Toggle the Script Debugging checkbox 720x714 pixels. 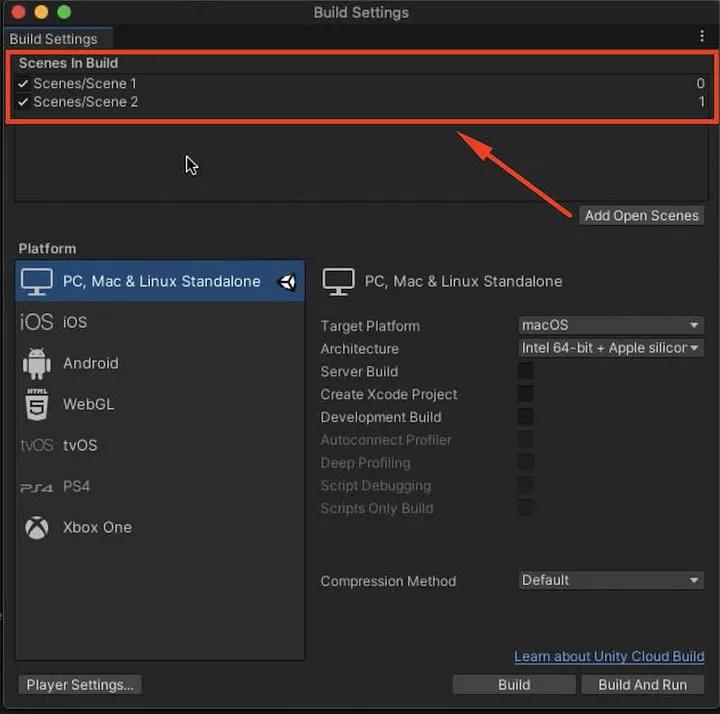point(526,485)
